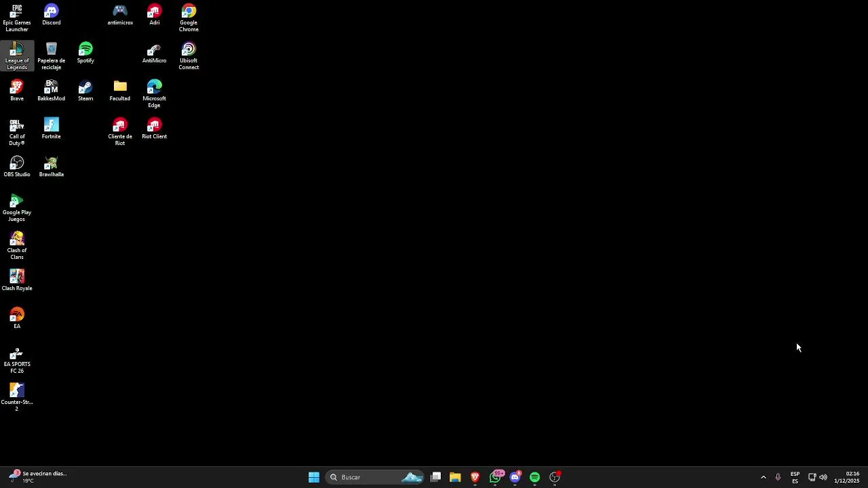Image resolution: width=868 pixels, height=488 pixels.
Task: Open the volume tray icon
Action: (x=823, y=477)
